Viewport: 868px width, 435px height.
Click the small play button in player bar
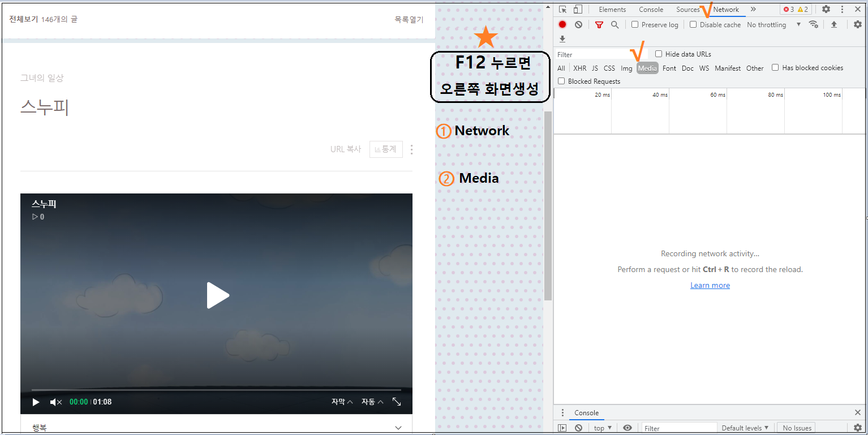click(36, 402)
